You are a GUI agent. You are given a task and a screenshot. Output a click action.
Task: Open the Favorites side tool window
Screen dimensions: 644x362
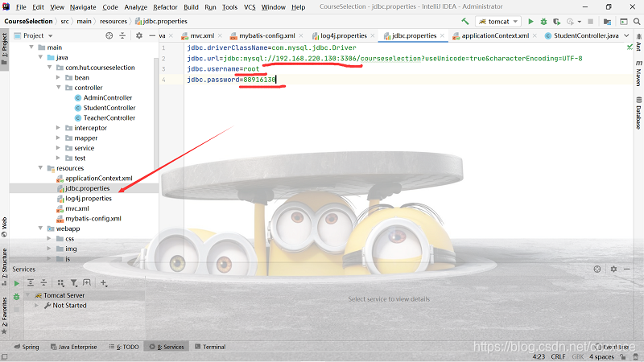(5, 315)
